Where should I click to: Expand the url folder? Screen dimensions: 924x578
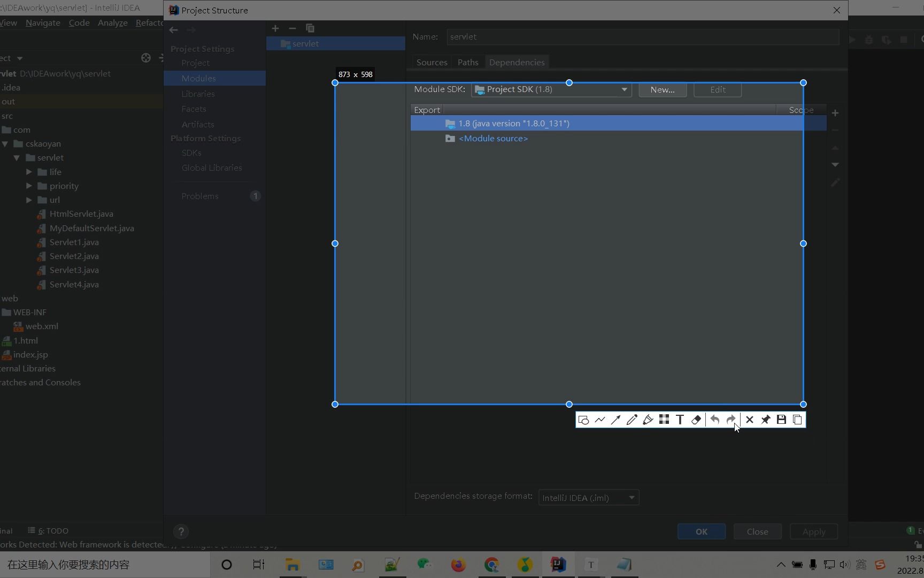pyautogui.click(x=29, y=200)
